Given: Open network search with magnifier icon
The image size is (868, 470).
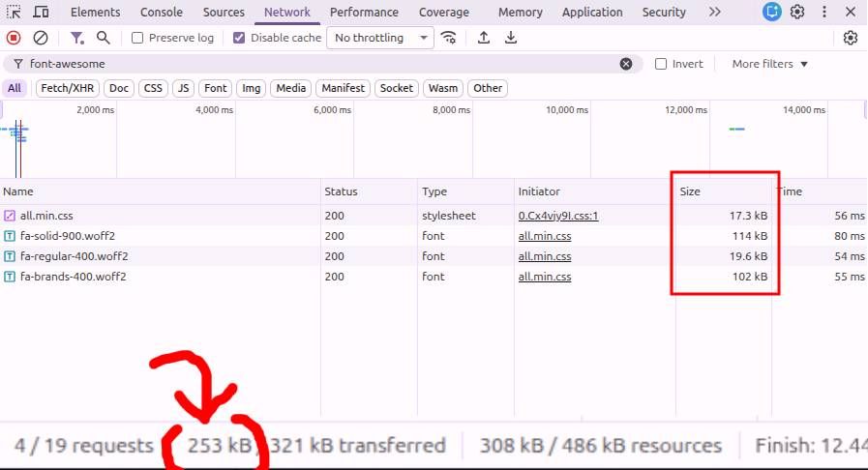Looking at the screenshot, I should [x=103, y=38].
